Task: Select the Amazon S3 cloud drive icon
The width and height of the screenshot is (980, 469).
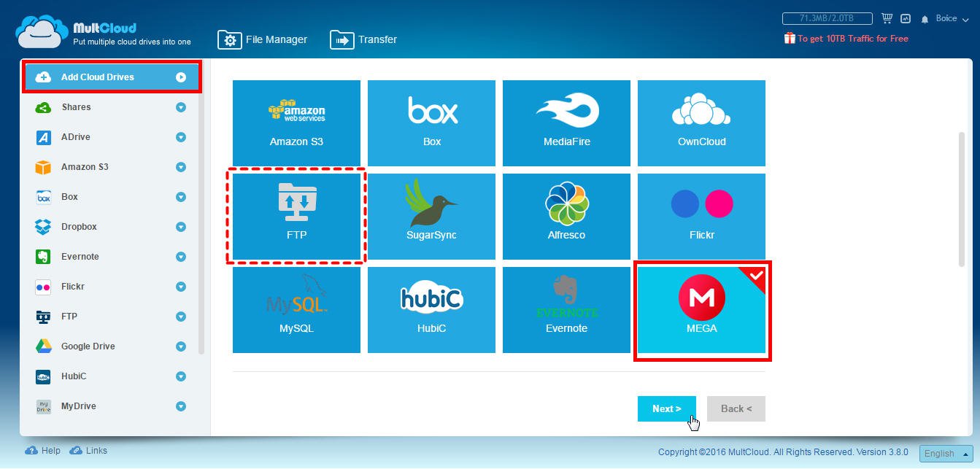Action: (296, 123)
